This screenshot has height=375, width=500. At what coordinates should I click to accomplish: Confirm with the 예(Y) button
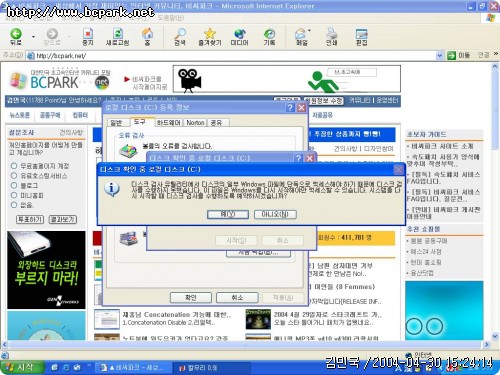click(x=228, y=214)
